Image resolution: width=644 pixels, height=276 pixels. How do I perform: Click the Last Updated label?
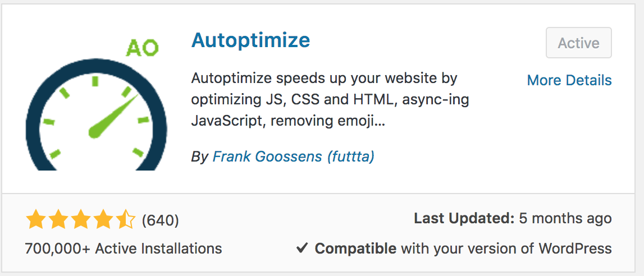pos(464,218)
